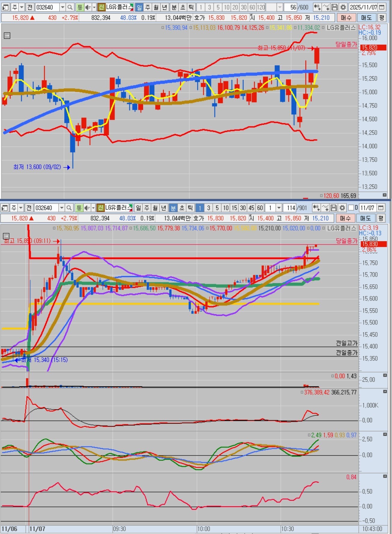The image size is (392, 534).
Task: Toggle the legend box before 11,334,02 on daily chart
Action: tap(295, 28)
